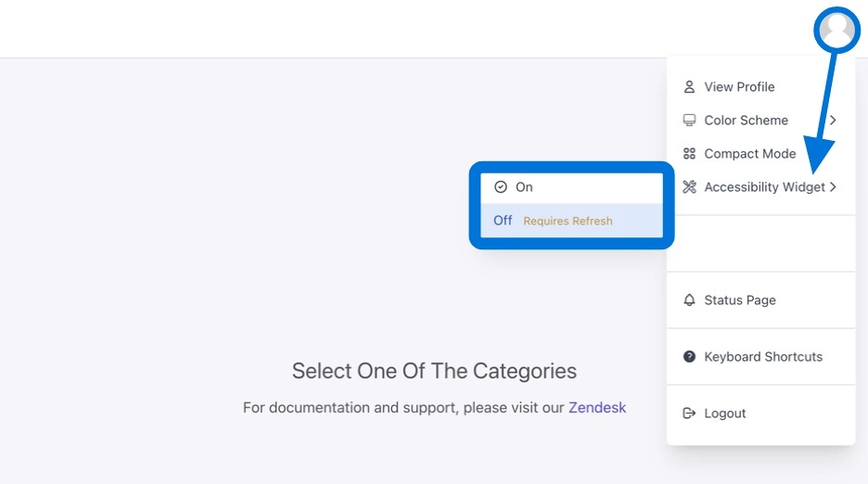
Task: Open the Zendesk support link
Action: pos(597,407)
